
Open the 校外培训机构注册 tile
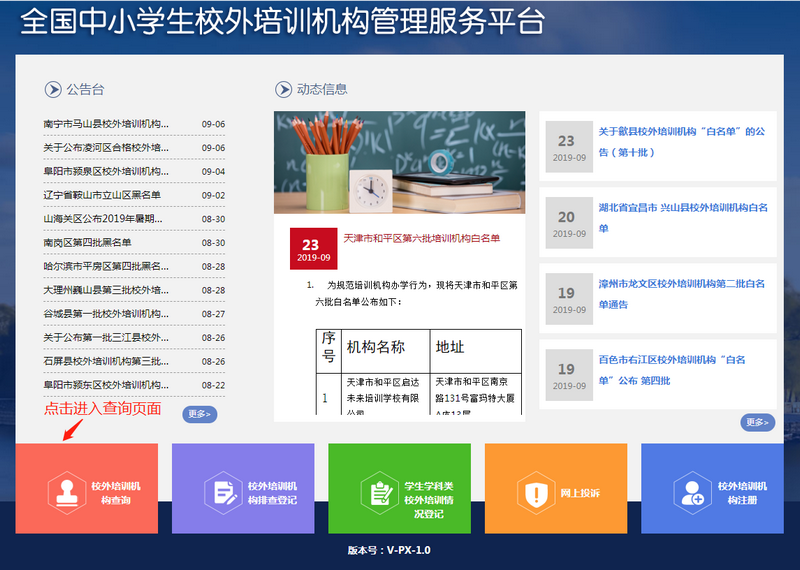[x=712, y=488]
